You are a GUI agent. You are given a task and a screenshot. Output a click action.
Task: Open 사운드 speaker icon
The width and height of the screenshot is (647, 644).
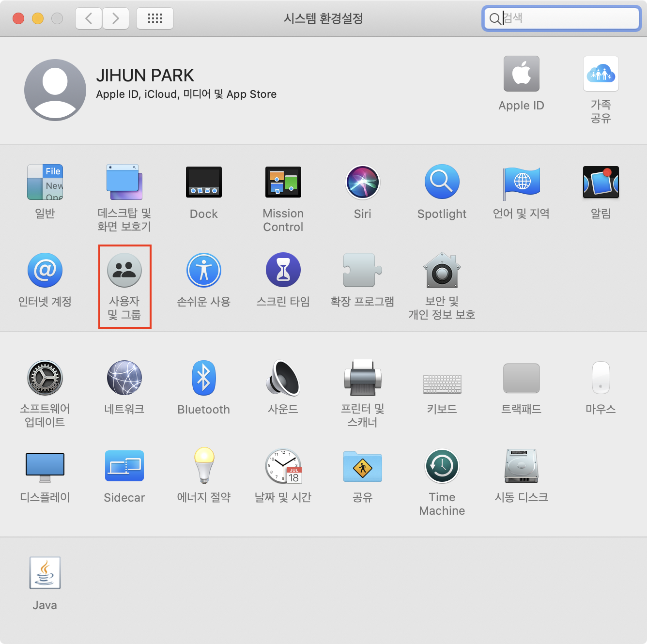click(x=283, y=378)
